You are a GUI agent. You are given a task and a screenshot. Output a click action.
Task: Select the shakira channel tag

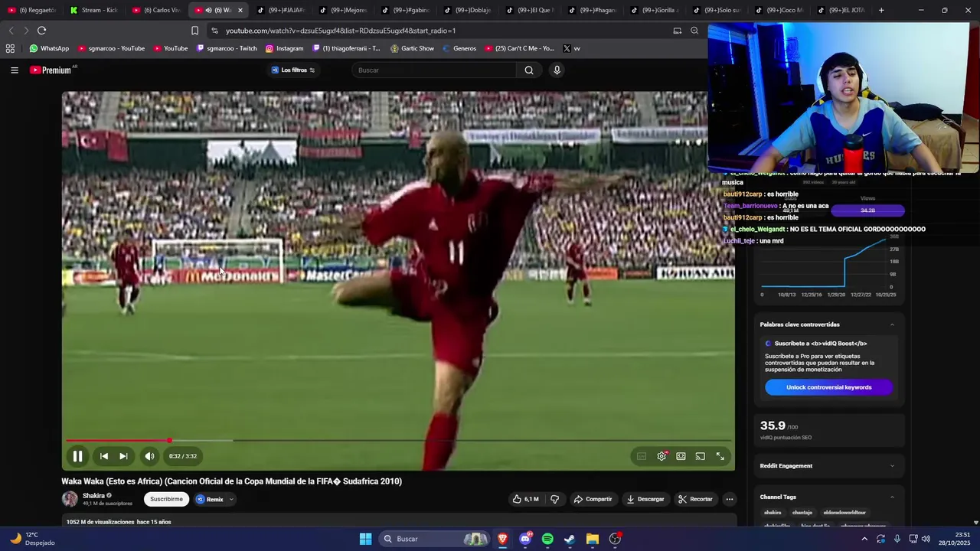[x=773, y=513]
